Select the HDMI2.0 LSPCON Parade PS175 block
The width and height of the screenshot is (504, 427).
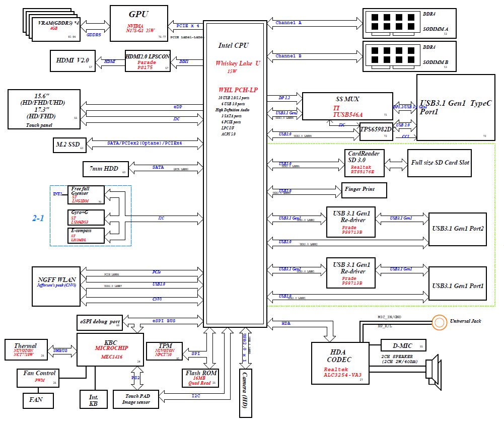coord(147,61)
